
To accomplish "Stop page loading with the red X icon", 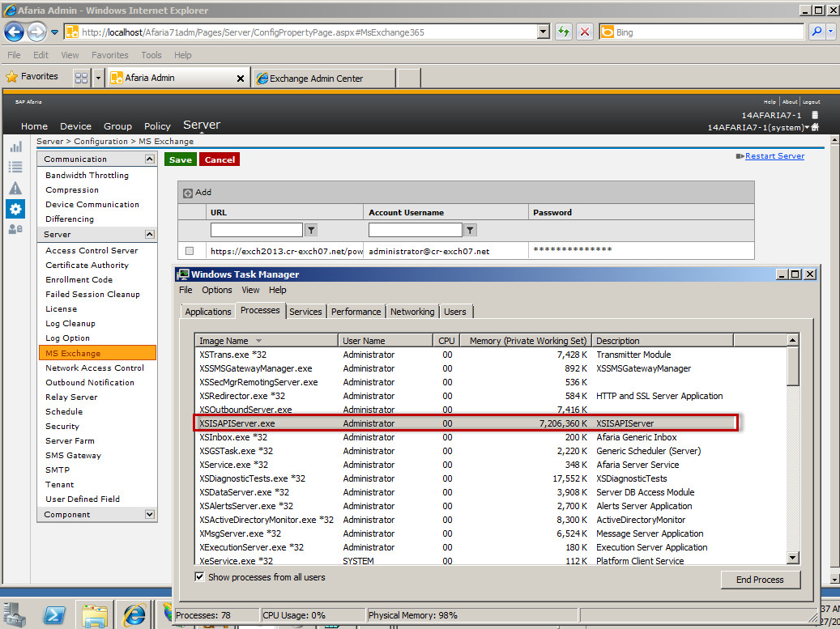I will pos(585,32).
